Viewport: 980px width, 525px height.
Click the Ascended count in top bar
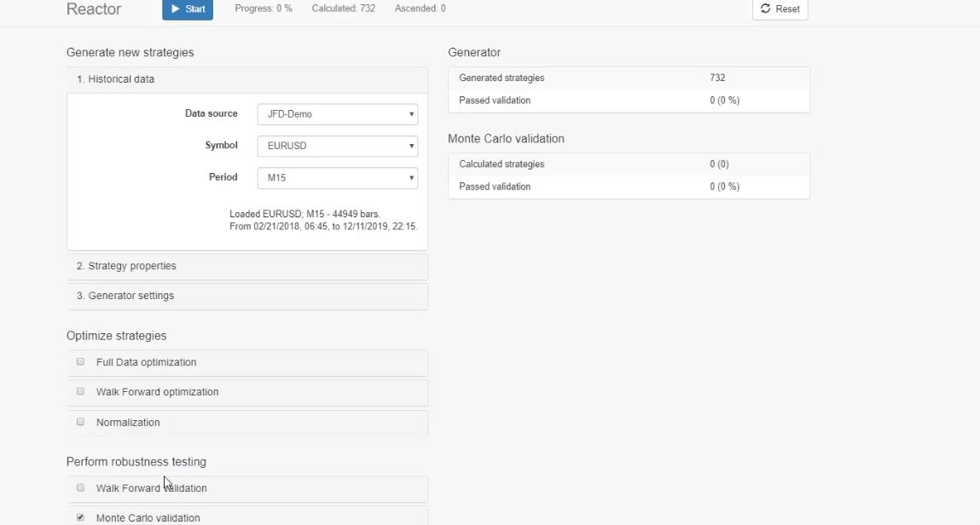(x=420, y=9)
